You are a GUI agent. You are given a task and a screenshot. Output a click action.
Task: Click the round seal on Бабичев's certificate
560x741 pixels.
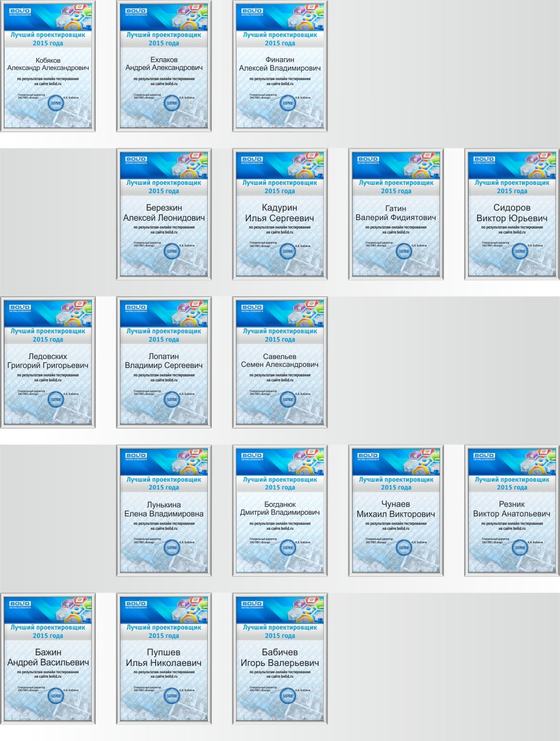point(288,696)
